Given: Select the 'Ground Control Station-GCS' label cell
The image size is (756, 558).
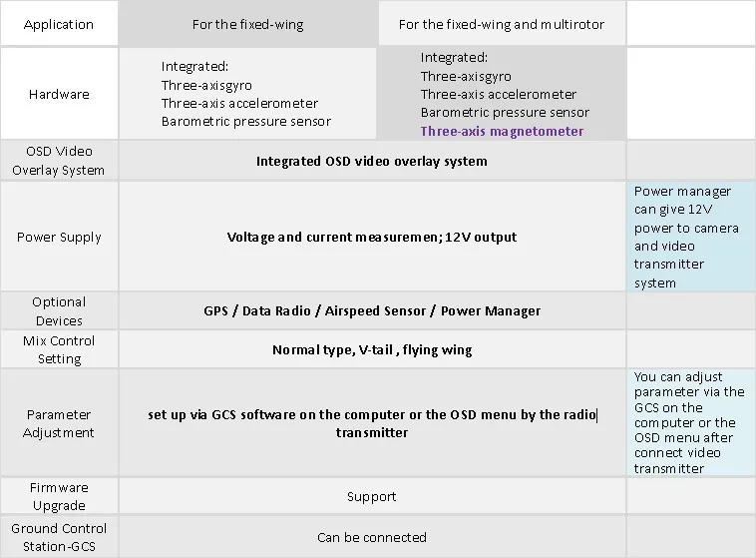Looking at the screenshot, I should [x=59, y=537].
